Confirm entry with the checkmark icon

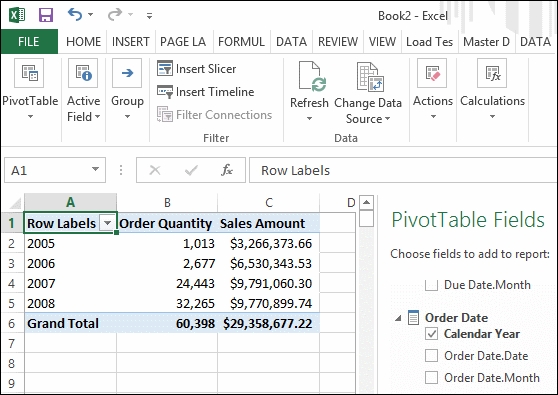pyautogui.click(x=191, y=170)
